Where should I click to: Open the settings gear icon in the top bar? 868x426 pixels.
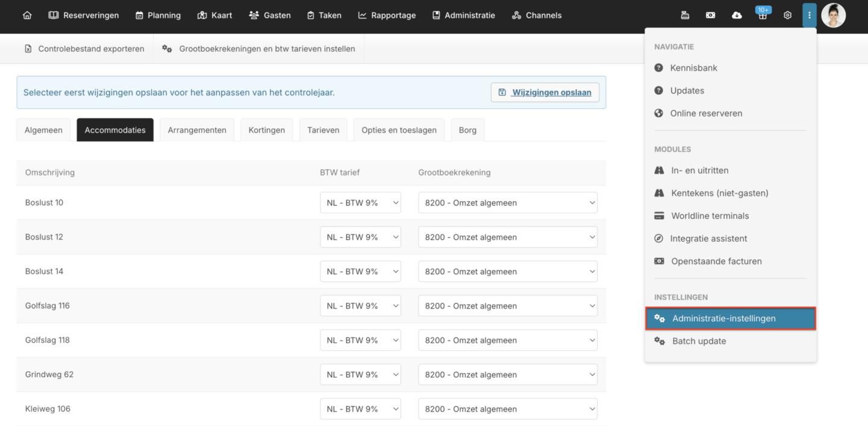[787, 16]
